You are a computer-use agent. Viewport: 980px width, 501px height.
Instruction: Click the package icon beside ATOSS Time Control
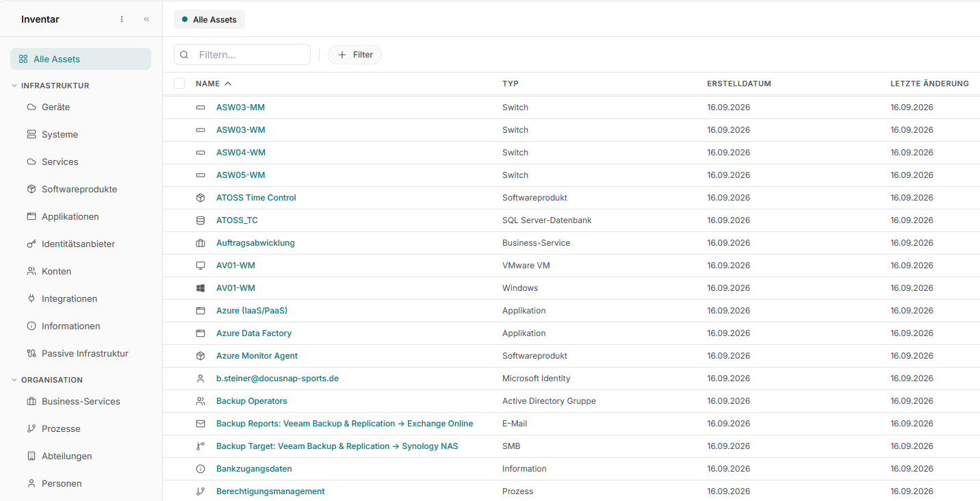[201, 198]
